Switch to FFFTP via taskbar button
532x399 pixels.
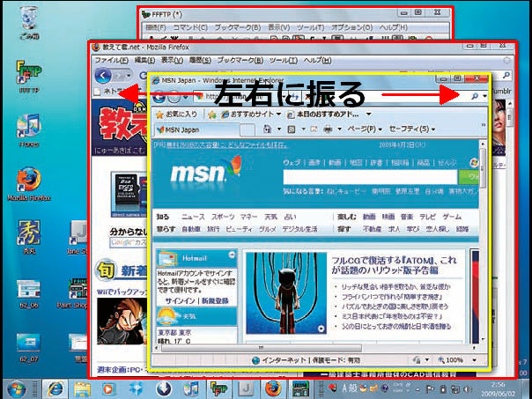tap(218, 388)
